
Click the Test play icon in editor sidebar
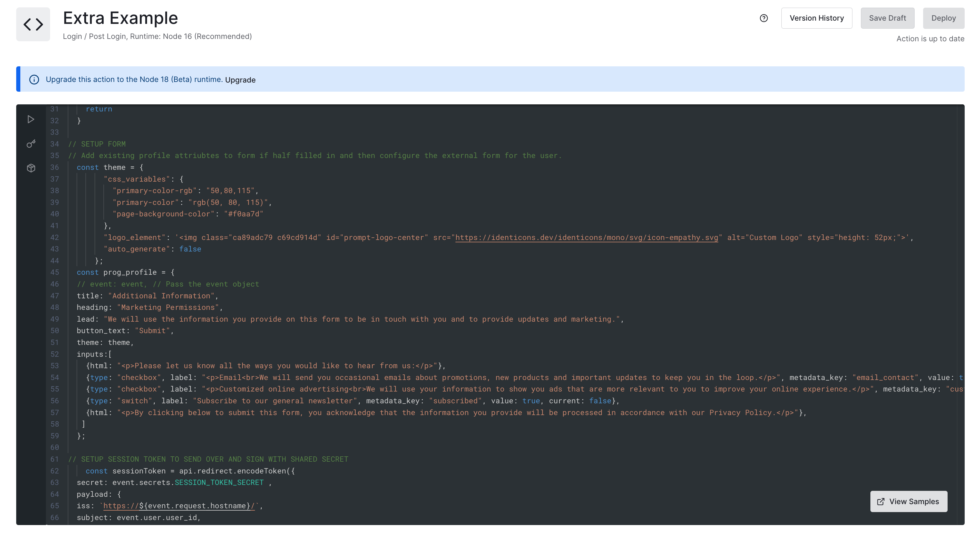coord(31,120)
